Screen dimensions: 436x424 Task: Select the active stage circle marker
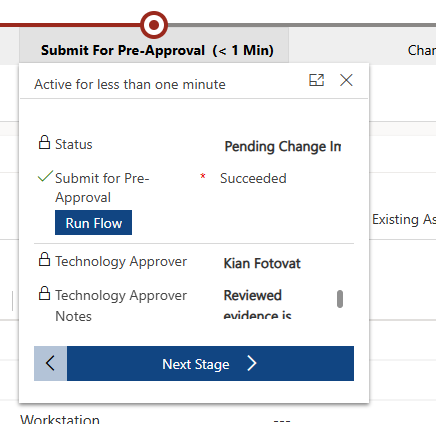point(154,25)
